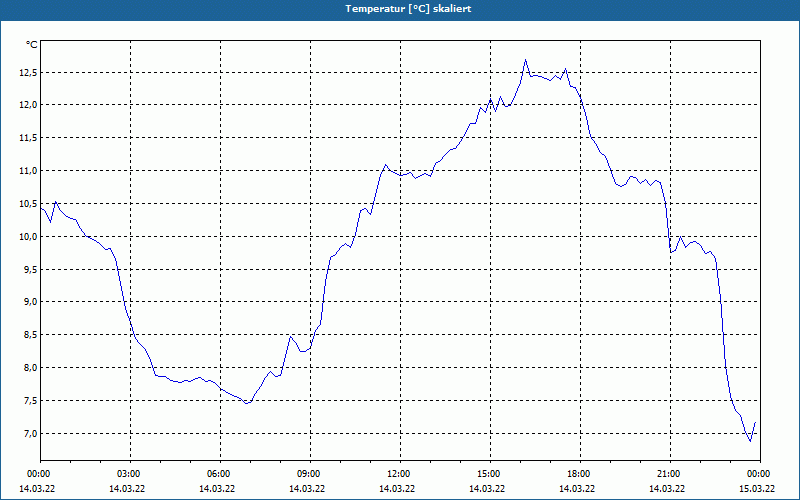Select the 11,0 y-axis value
800x500 pixels.
(x=28, y=171)
